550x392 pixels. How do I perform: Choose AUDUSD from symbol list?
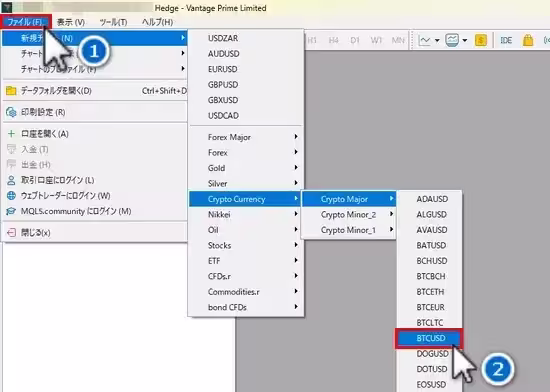[246, 54]
